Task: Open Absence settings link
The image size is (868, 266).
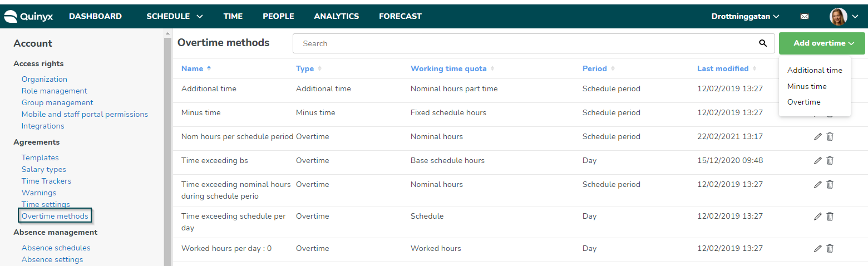Action: pyautogui.click(x=52, y=259)
